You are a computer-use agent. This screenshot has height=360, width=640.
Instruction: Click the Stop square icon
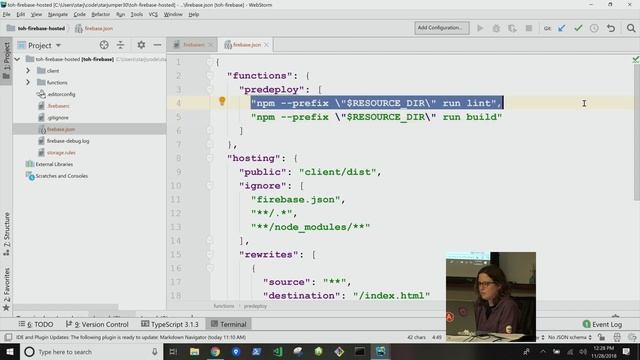coord(529,28)
